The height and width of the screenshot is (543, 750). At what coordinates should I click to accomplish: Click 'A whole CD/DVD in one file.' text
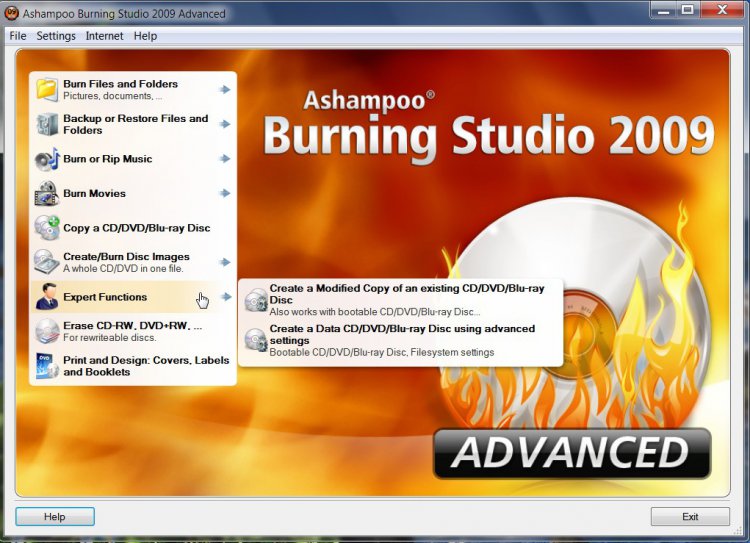point(123,269)
